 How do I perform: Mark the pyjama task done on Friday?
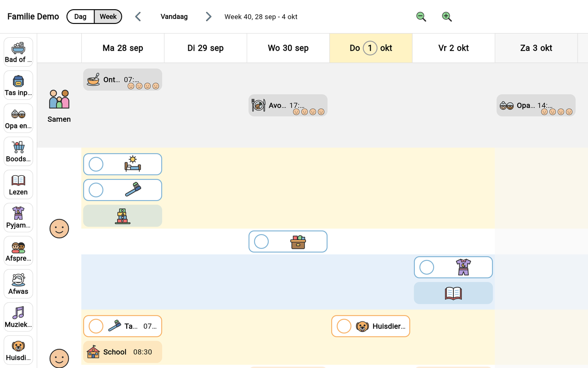coord(427,267)
